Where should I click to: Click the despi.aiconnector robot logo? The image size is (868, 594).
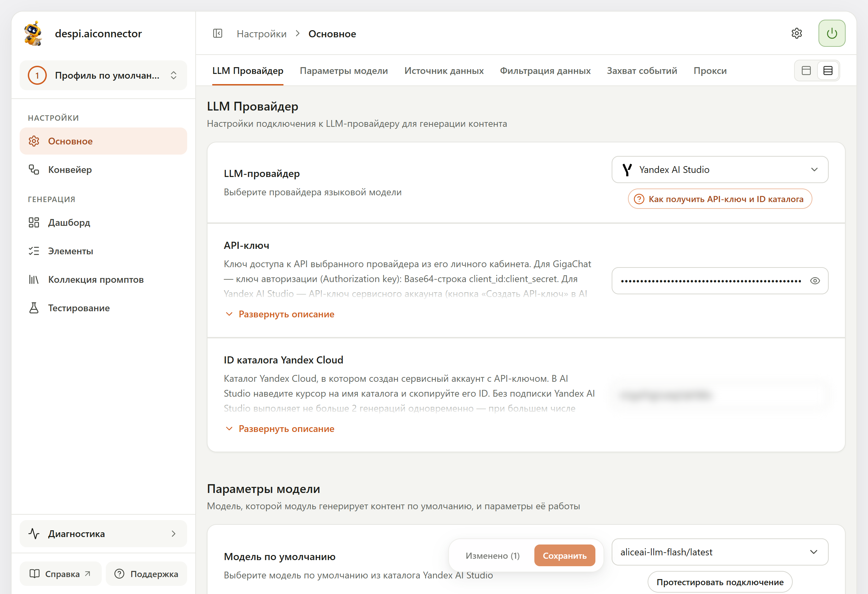(x=33, y=34)
